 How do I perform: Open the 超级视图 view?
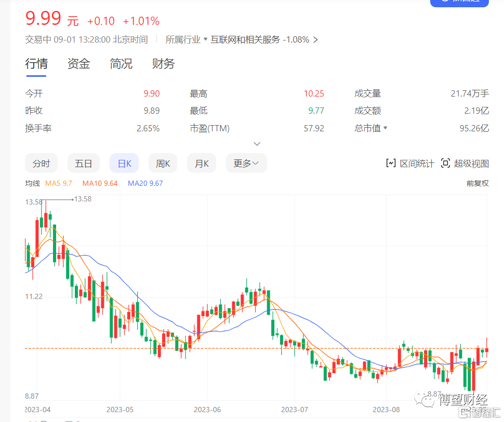point(465,164)
